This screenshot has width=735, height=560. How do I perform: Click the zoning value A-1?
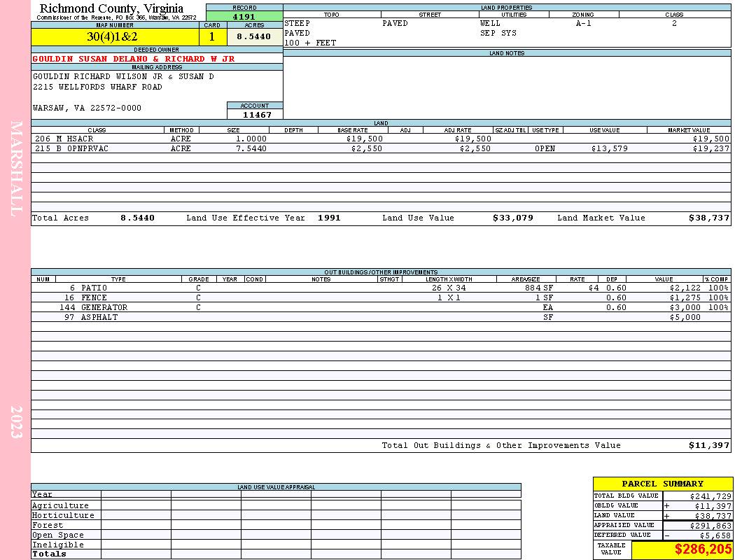click(x=584, y=23)
